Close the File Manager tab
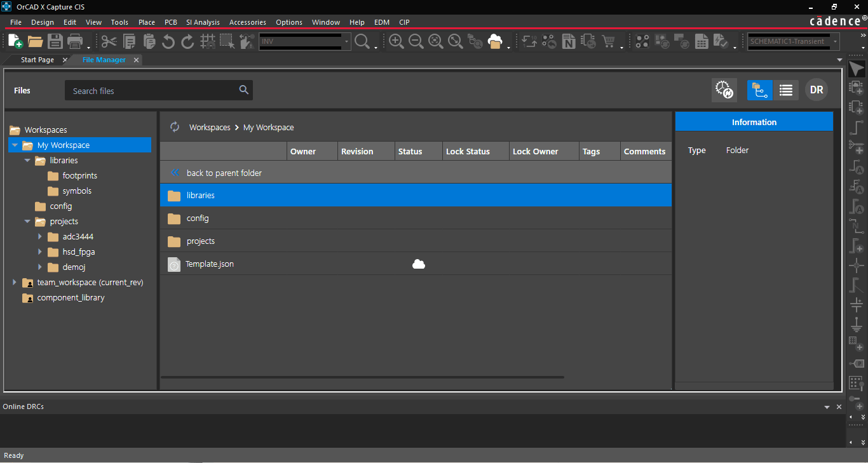Image resolution: width=868 pixels, height=463 pixels. (136, 60)
